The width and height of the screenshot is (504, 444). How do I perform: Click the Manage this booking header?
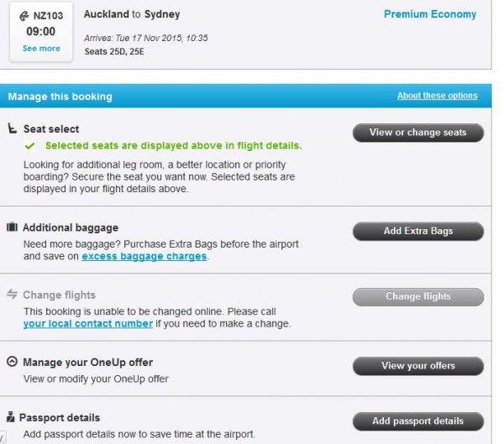tap(60, 97)
